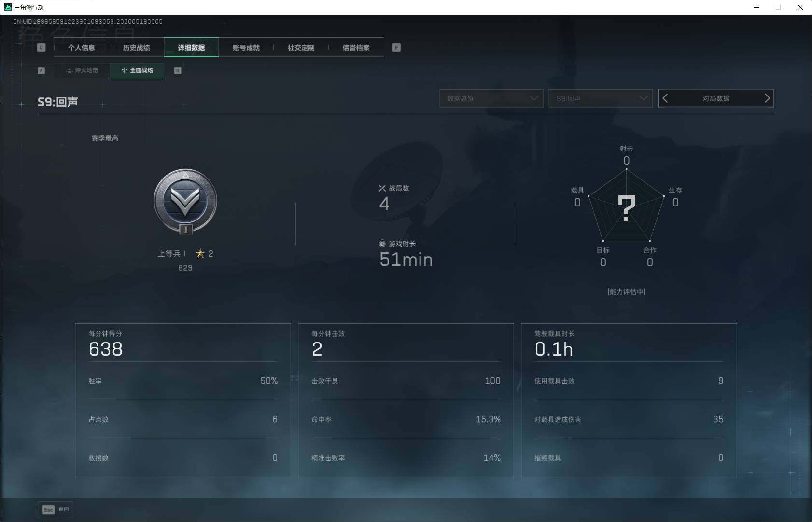Screen dimensions: 812x522
Task: Click the 占点数 row
Action: coord(183,419)
